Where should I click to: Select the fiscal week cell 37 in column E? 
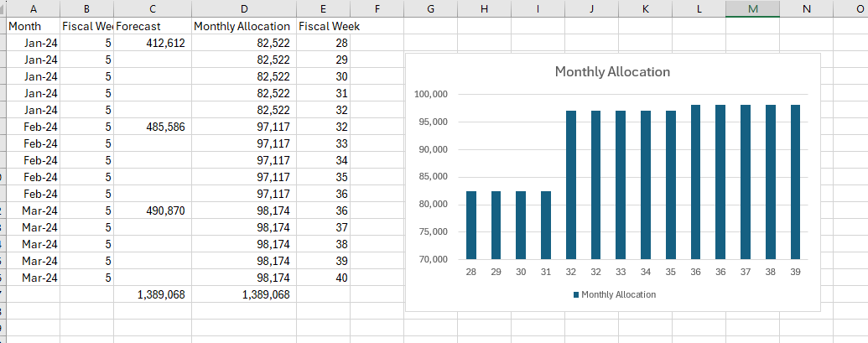[323, 227]
